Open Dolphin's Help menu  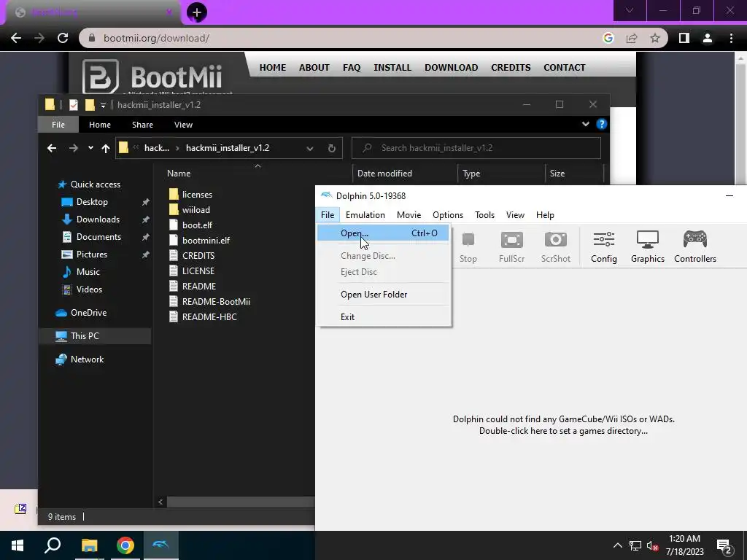pyautogui.click(x=545, y=215)
